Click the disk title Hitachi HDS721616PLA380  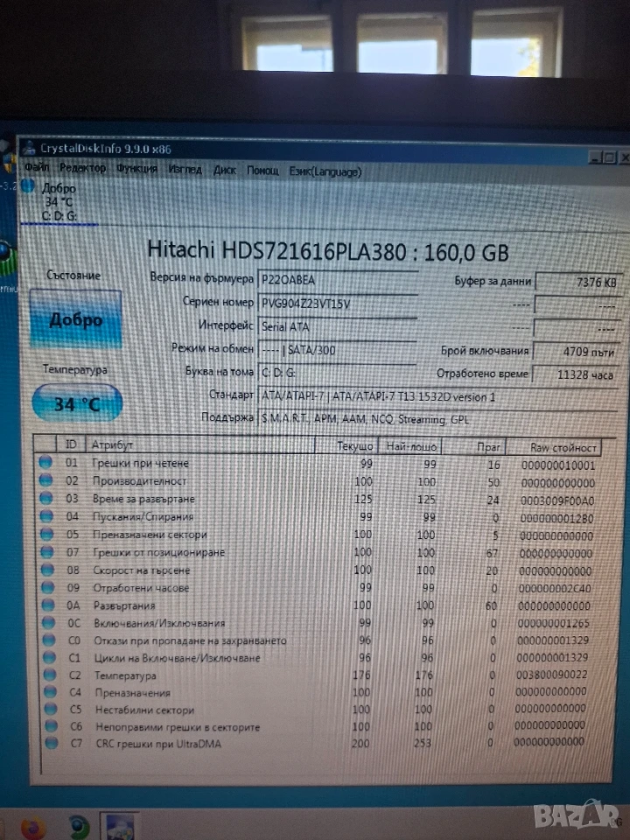(x=328, y=251)
